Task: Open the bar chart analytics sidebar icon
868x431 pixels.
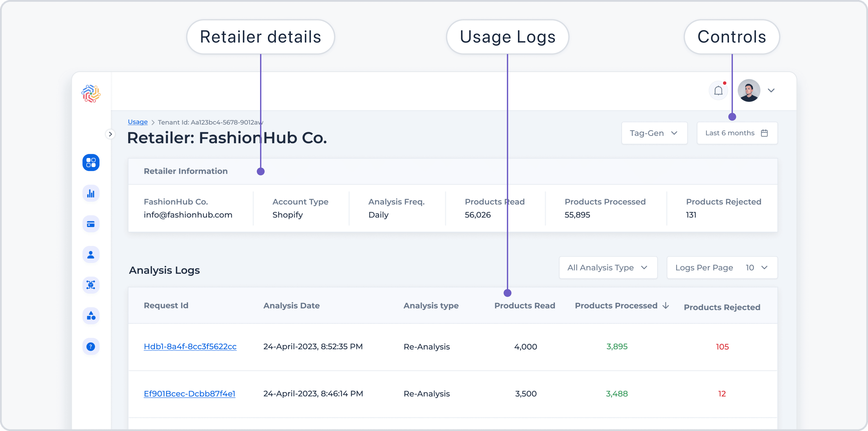Action: [91, 193]
